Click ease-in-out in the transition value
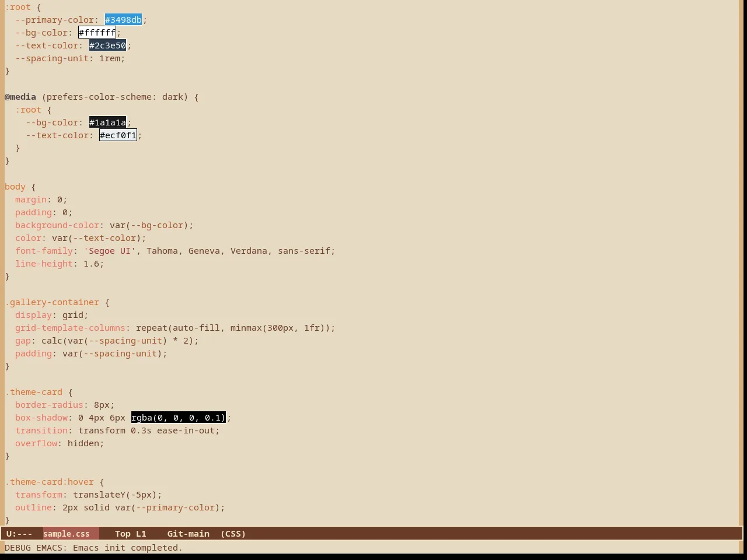747x560 pixels. pos(186,430)
